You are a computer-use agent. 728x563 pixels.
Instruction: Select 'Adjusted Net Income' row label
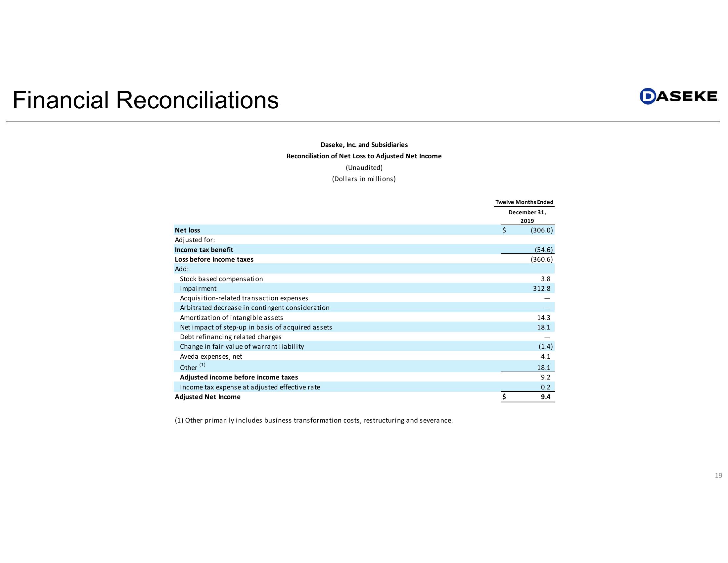208,397
